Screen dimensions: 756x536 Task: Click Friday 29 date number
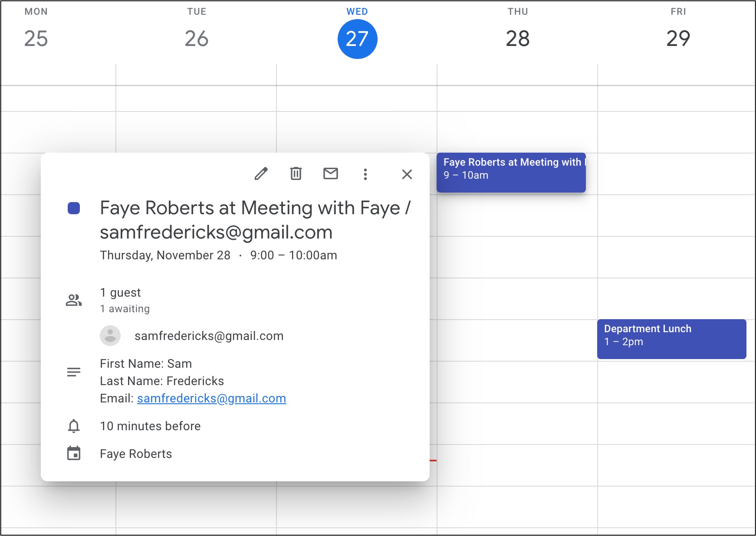tap(678, 39)
